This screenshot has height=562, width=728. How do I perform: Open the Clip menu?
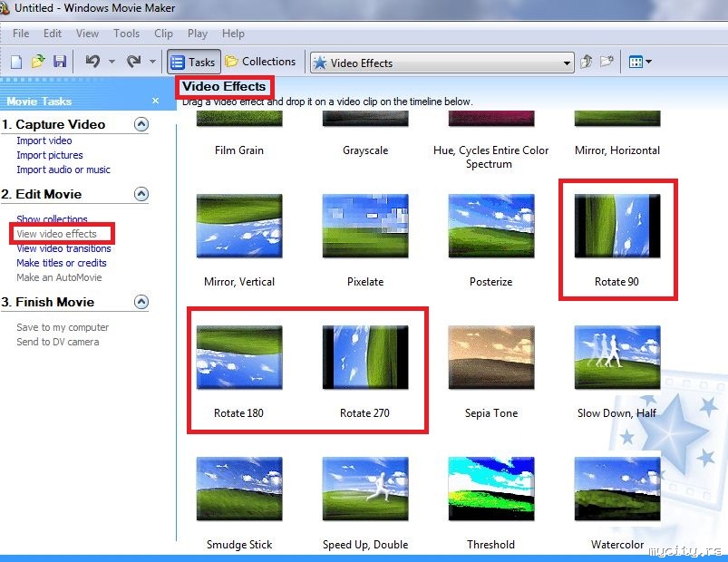coord(163,34)
